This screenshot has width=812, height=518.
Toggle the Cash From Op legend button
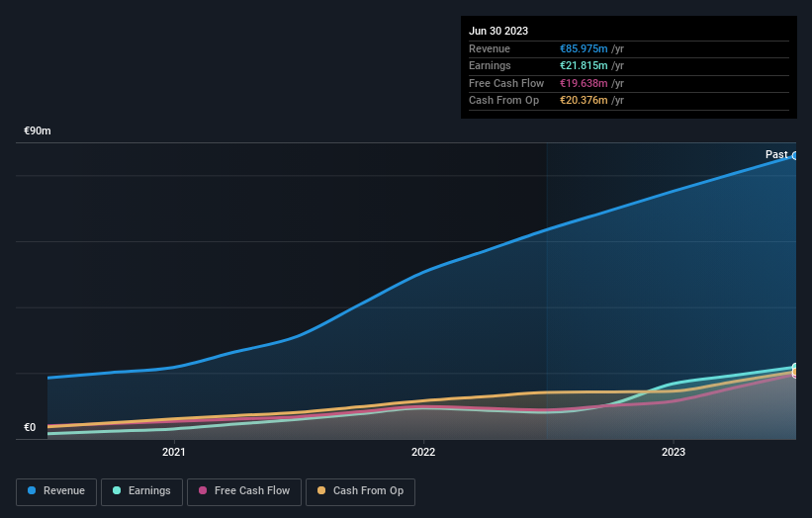pyautogui.click(x=360, y=491)
